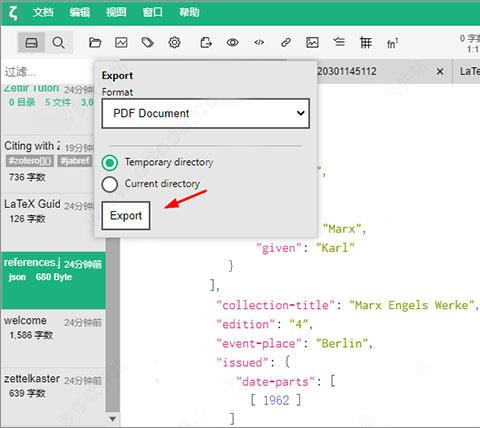
Task: Open the 文档 menu
Action: coord(43,12)
